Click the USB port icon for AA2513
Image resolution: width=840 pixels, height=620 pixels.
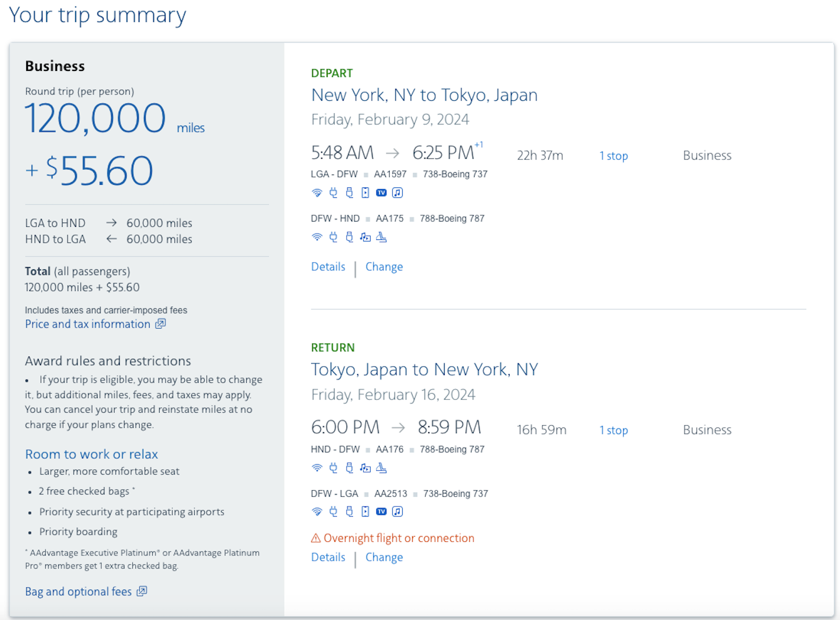point(349,511)
